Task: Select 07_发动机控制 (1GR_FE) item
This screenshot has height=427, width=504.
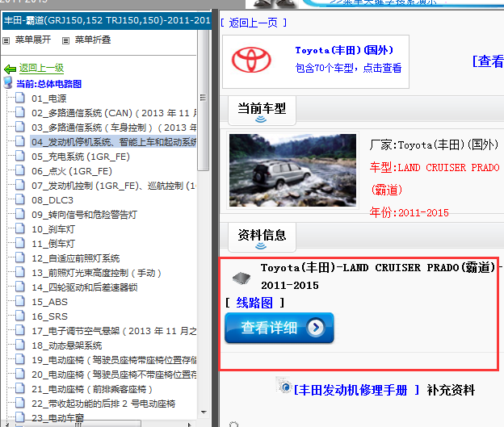Action: [114, 186]
